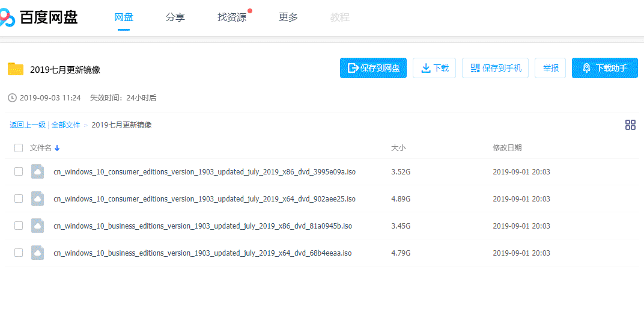Open the 全部文件 breadcrumb link

(x=65, y=125)
